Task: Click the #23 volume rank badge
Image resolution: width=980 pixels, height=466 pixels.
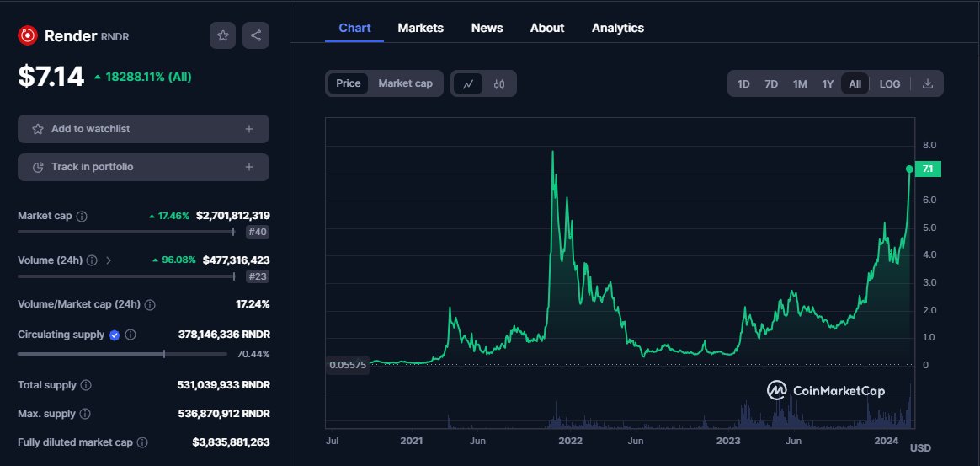Action: coord(258,276)
